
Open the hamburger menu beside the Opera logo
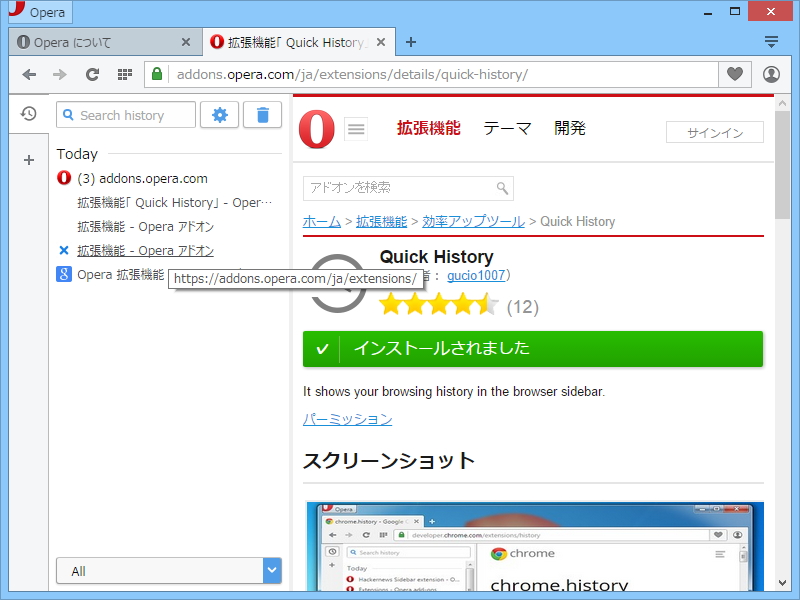(356, 129)
